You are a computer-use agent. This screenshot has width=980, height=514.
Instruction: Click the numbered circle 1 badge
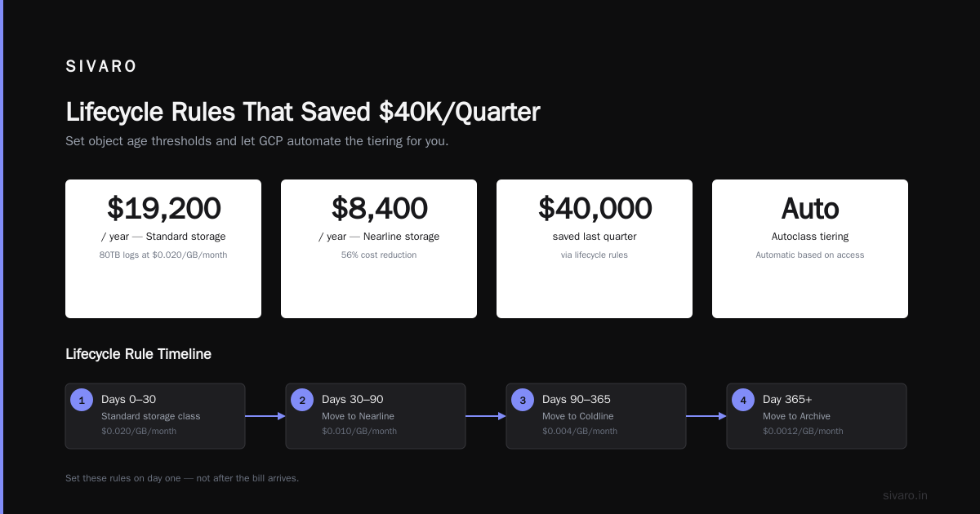click(82, 400)
